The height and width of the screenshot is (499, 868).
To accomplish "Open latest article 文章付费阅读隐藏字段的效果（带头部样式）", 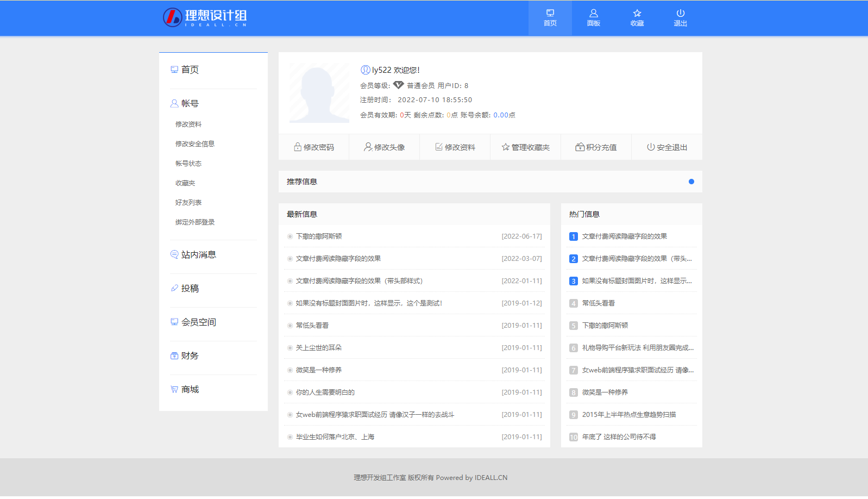I will 359,281.
